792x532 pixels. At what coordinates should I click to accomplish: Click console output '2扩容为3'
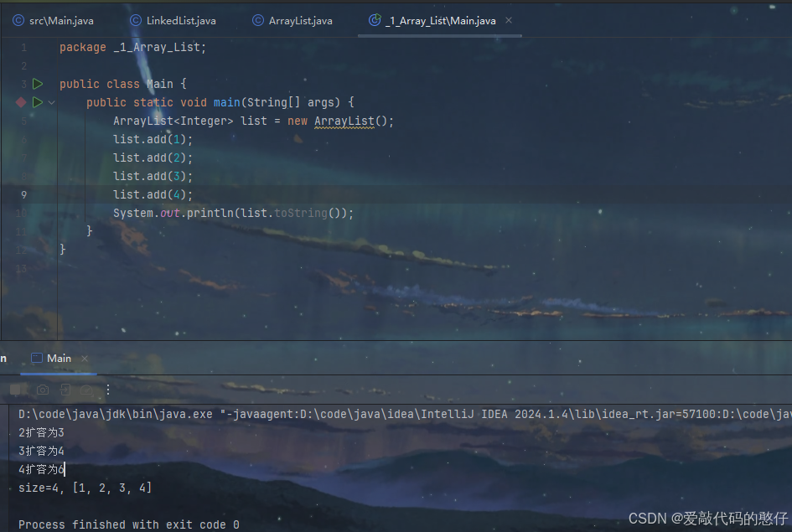tap(41, 432)
